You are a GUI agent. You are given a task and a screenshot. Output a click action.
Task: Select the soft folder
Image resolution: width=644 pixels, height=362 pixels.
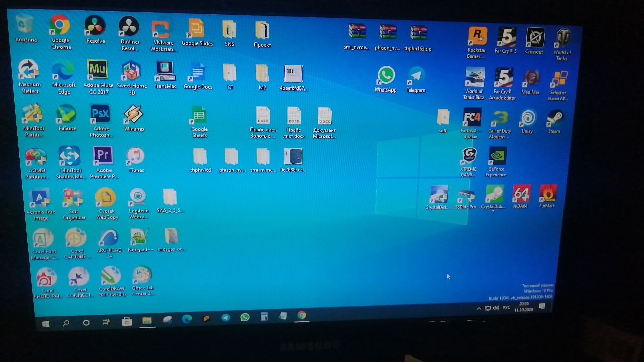(443, 121)
